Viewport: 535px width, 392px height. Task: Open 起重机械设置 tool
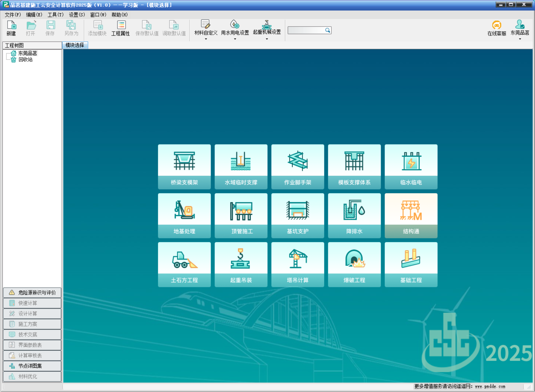coord(267,27)
